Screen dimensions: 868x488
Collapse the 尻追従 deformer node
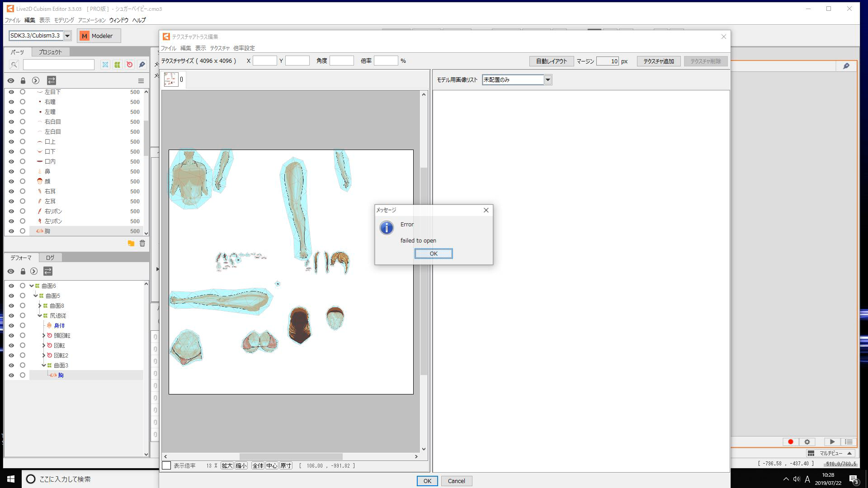[x=40, y=315]
